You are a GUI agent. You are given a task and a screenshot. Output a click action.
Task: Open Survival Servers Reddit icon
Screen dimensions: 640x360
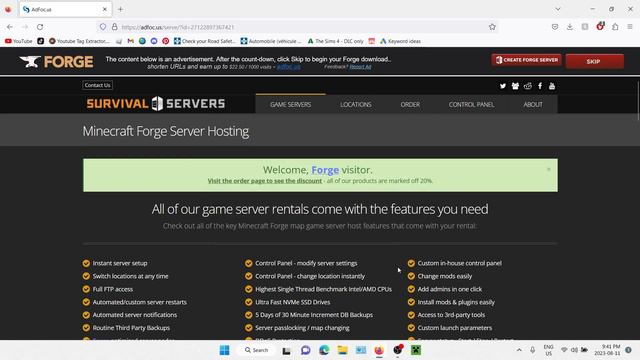coord(528,86)
